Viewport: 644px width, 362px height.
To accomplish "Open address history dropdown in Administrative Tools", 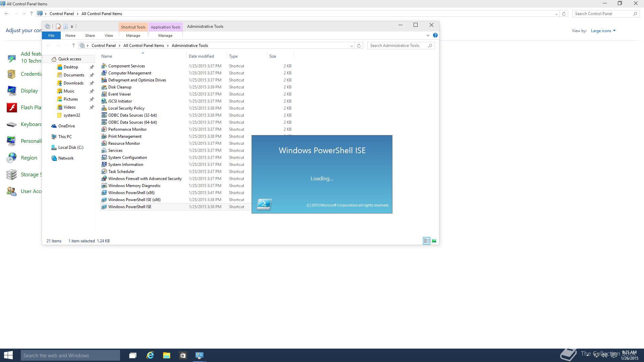I will tap(352, 46).
